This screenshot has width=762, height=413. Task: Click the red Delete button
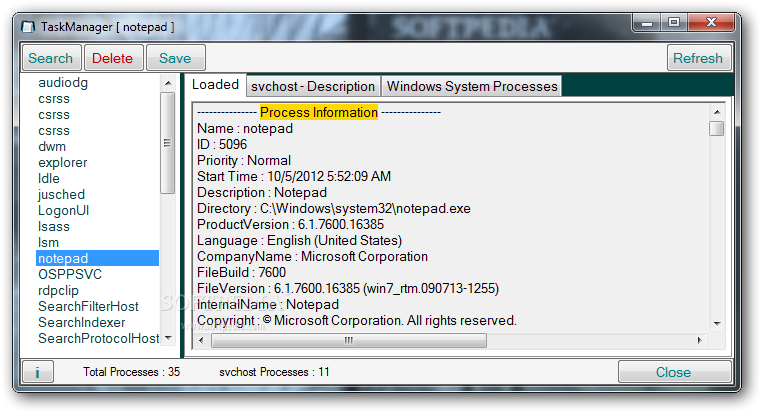click(113, 58)
